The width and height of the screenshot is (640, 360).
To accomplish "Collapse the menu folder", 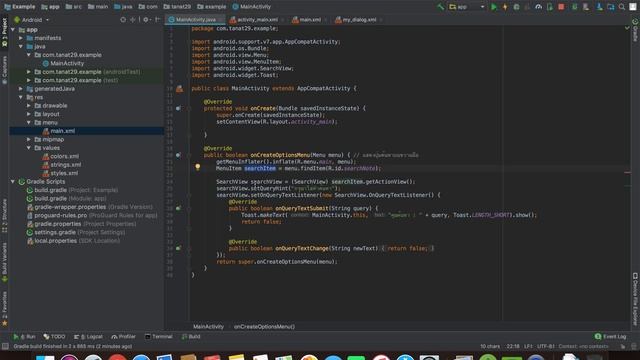I will (29, 122).
